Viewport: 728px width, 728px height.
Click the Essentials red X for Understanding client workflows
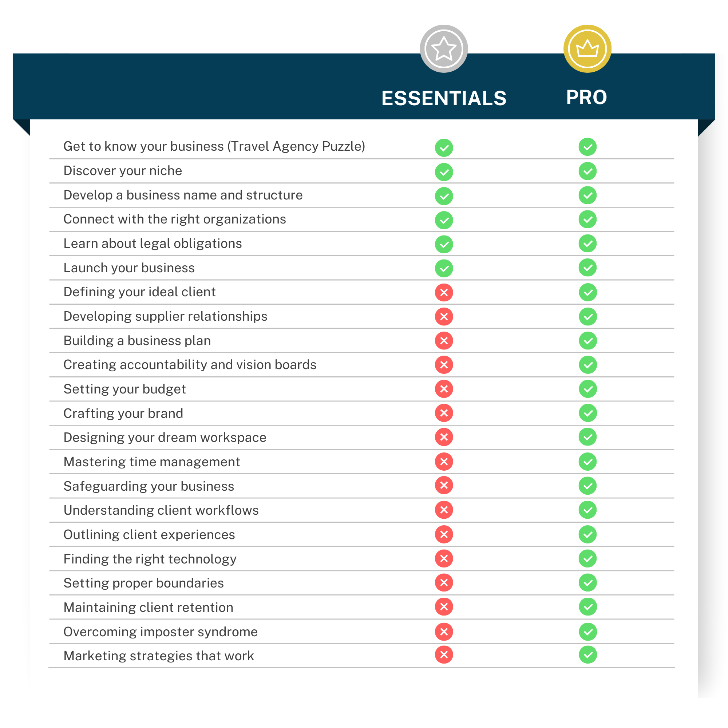(x=444, y=510)
